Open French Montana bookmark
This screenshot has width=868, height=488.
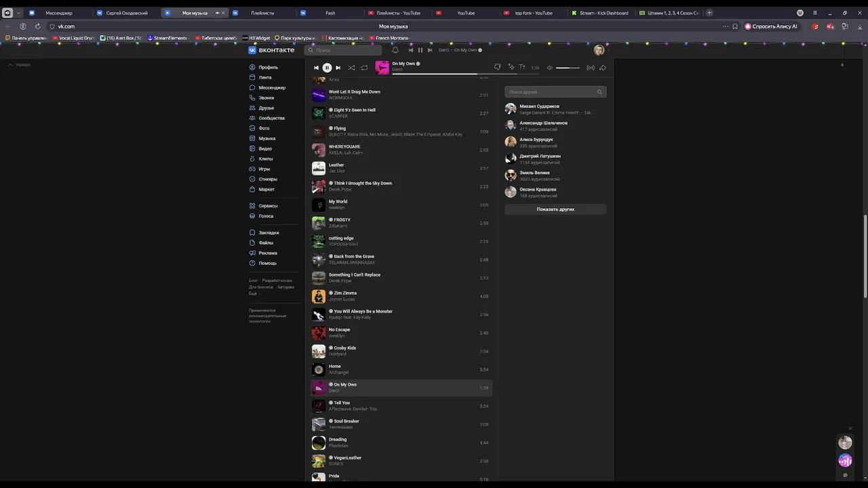390,38
